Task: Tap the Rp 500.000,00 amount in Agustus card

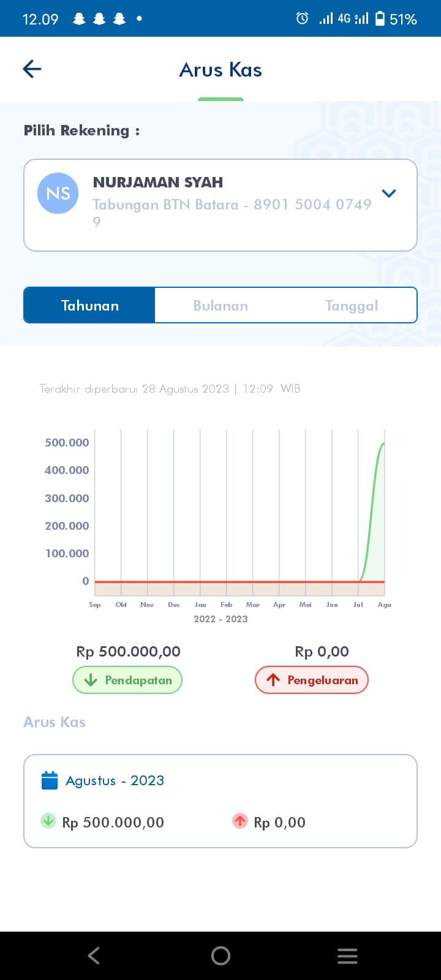Action: (x=113, y=823)
